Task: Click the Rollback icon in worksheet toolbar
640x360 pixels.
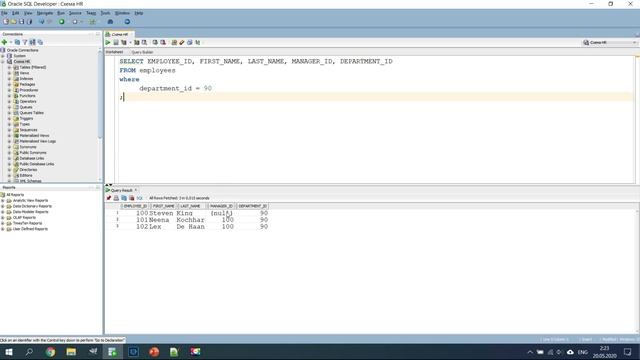Action: pyautogui.click(x=163, y=42)
